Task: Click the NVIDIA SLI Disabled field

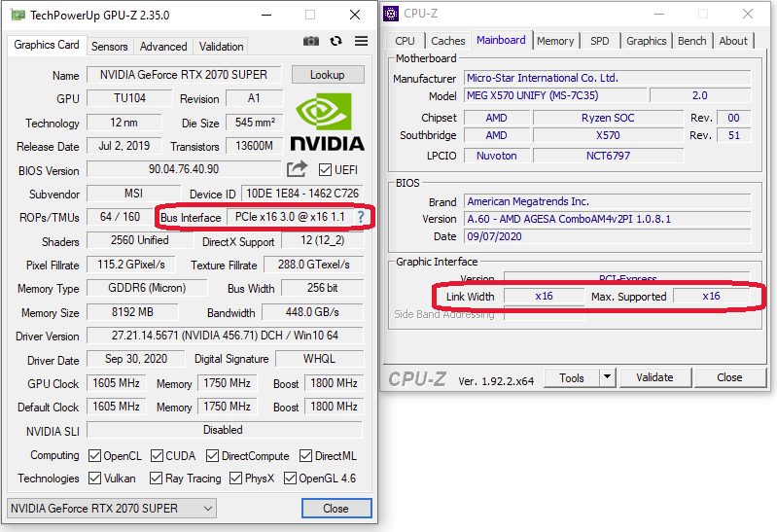Action: click(225, 430)
